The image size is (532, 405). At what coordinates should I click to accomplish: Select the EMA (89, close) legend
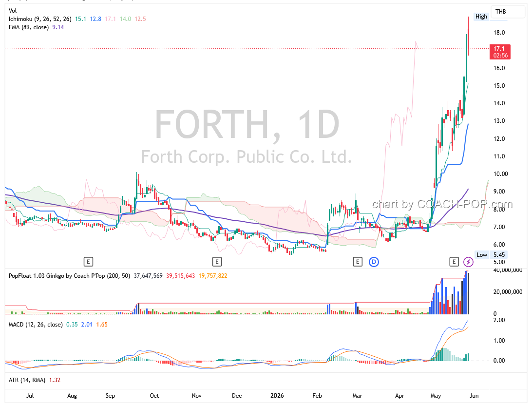28,27
